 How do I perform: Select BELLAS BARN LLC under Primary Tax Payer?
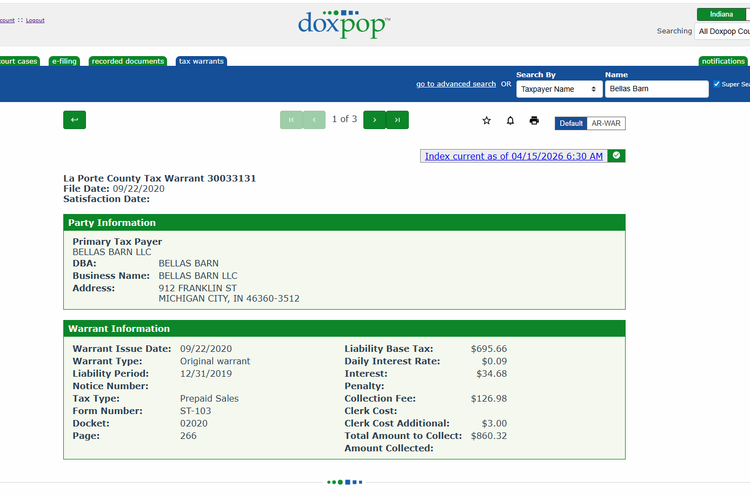pos(112,252)
